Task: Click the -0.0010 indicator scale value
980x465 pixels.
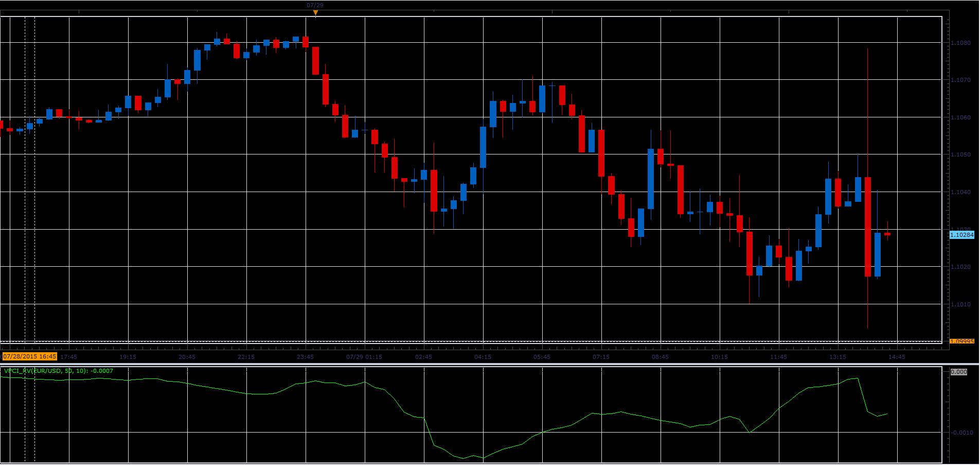Action: click(961, 433)
